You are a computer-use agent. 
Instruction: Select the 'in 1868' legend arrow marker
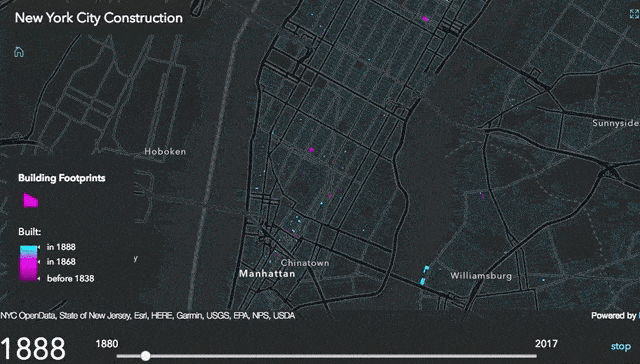[38, 262]
